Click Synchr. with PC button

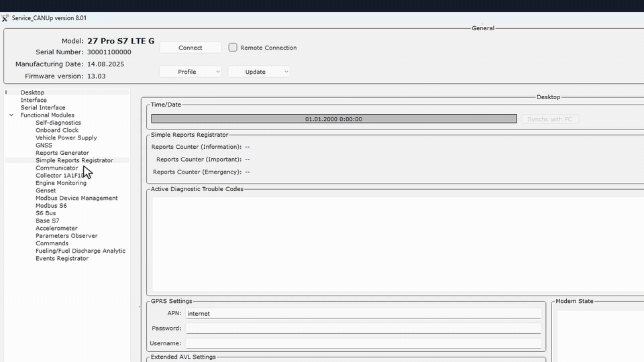[x=550, y=119]
